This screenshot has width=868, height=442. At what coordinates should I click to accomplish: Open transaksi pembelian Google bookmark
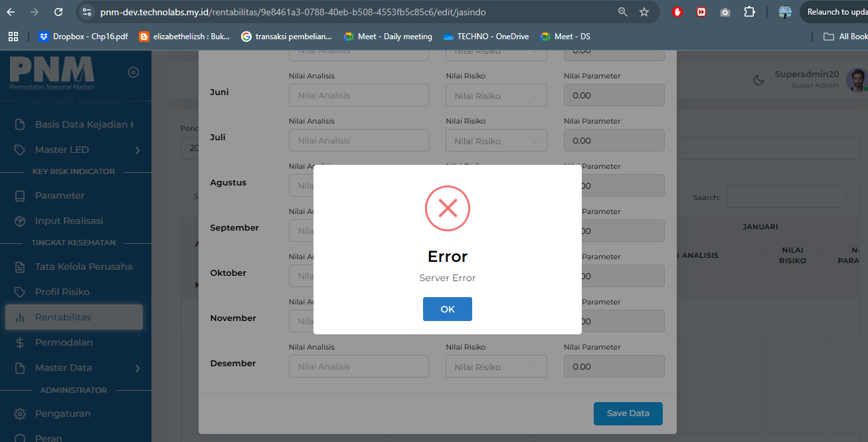[287, 37]
